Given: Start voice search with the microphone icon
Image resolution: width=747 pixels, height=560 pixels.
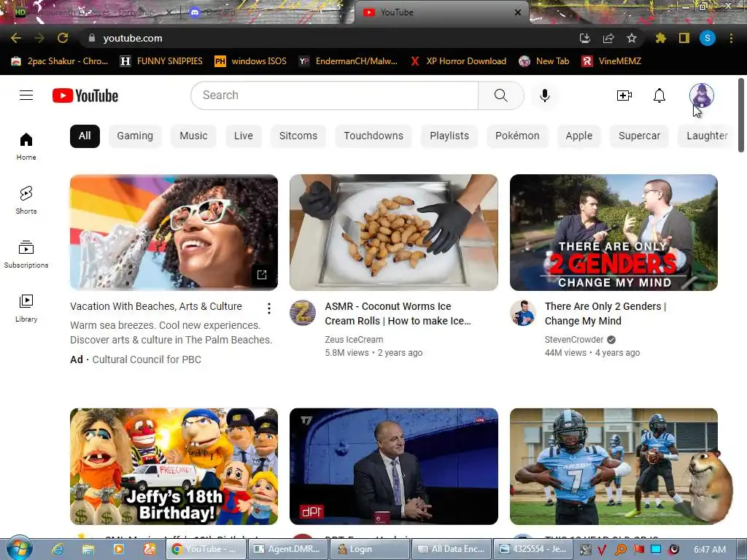Looking at the screenshot, I should (544, 96).
